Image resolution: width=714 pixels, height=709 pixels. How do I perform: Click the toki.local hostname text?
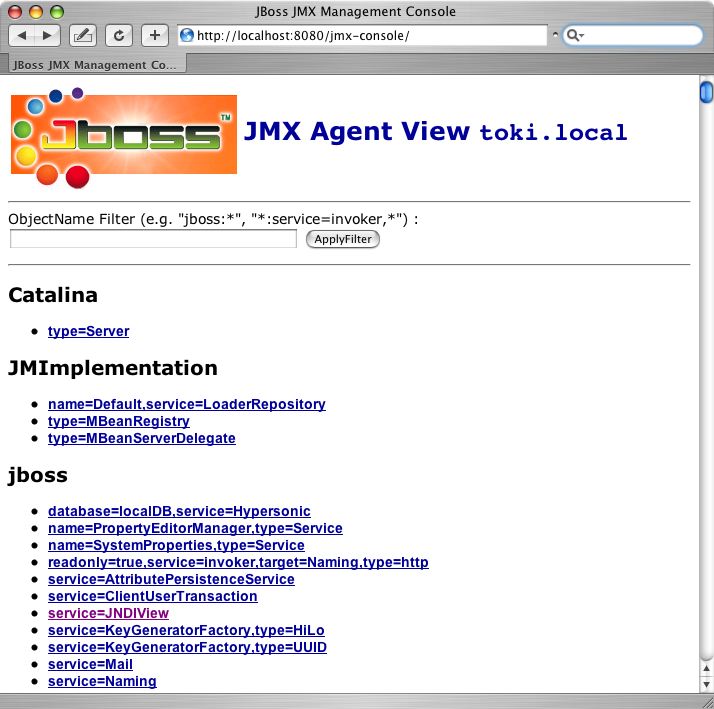point(553,133)
